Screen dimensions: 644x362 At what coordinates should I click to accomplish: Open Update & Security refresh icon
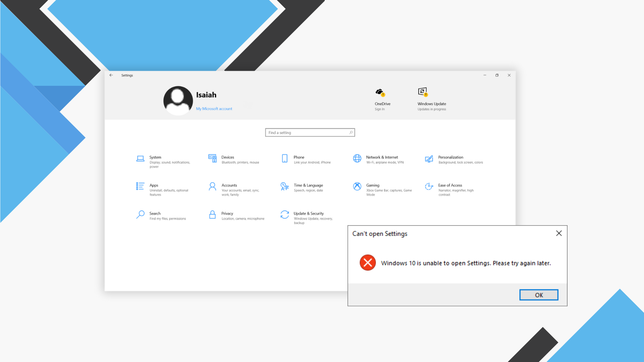coord(284,215)
